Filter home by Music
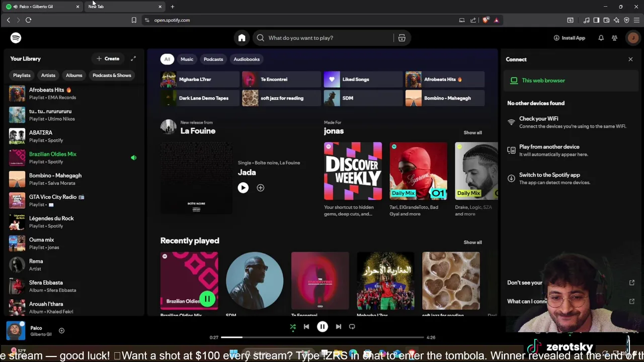The width and height of the screenshot is (644, 362). (187, 59)
